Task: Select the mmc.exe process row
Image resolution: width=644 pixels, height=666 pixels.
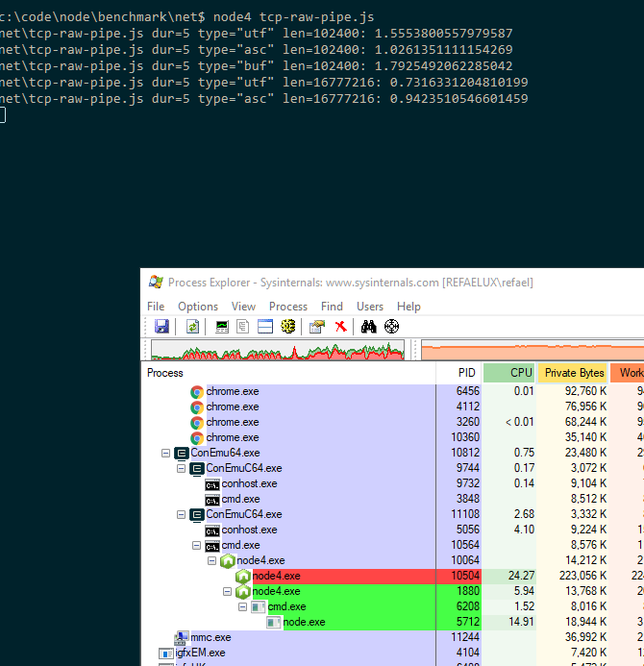Action: tap(211, 637)
